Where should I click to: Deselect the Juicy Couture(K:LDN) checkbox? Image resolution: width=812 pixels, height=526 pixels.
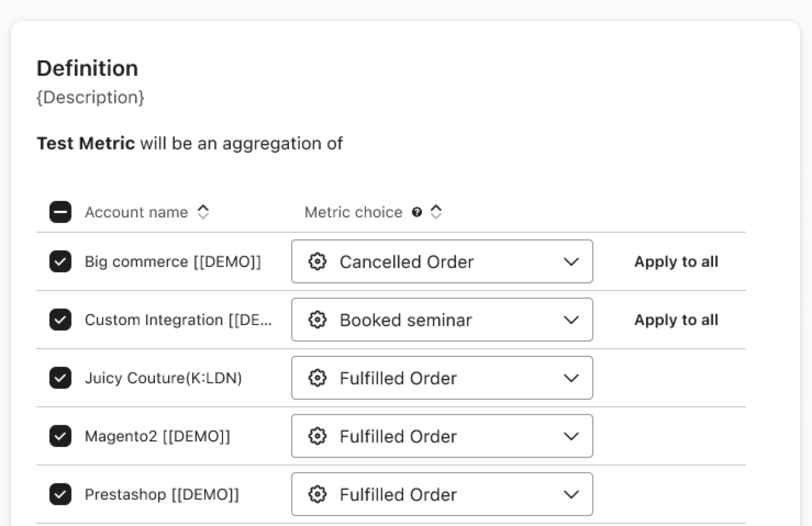[x=60, y=378]
